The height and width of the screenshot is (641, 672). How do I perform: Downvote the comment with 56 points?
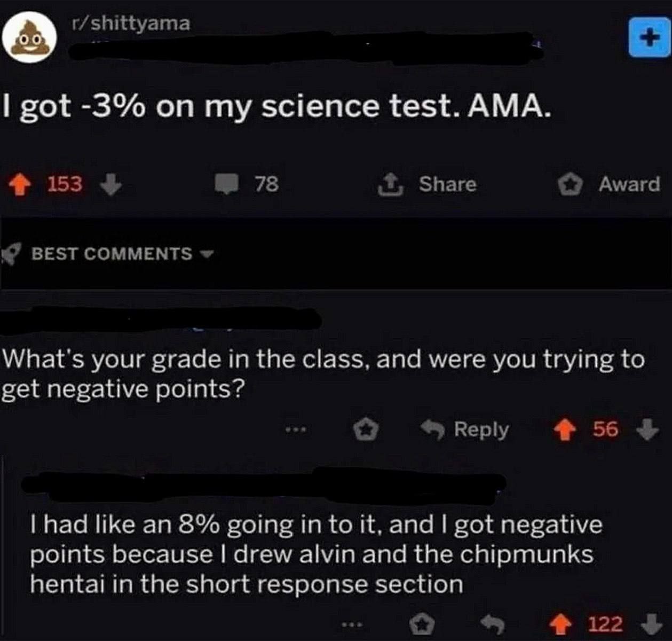point(647,429)
